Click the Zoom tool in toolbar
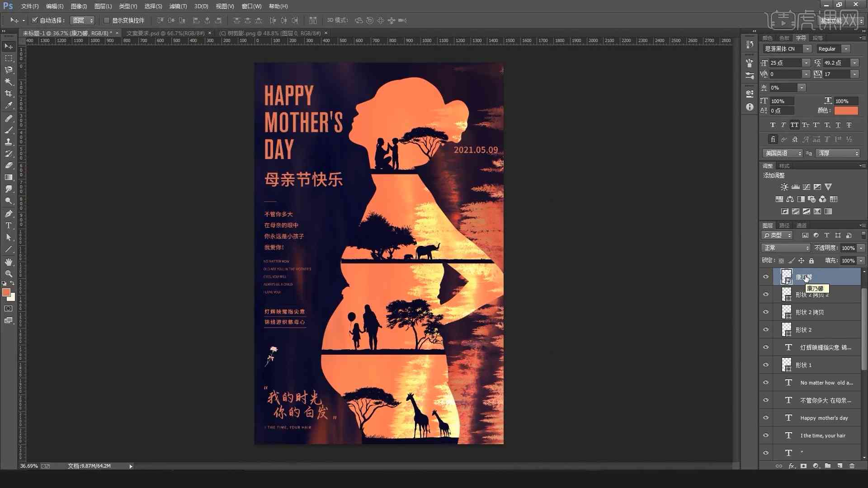Viewport: 868px width, 488px height. pyautogui.click(x=8, y=273)
